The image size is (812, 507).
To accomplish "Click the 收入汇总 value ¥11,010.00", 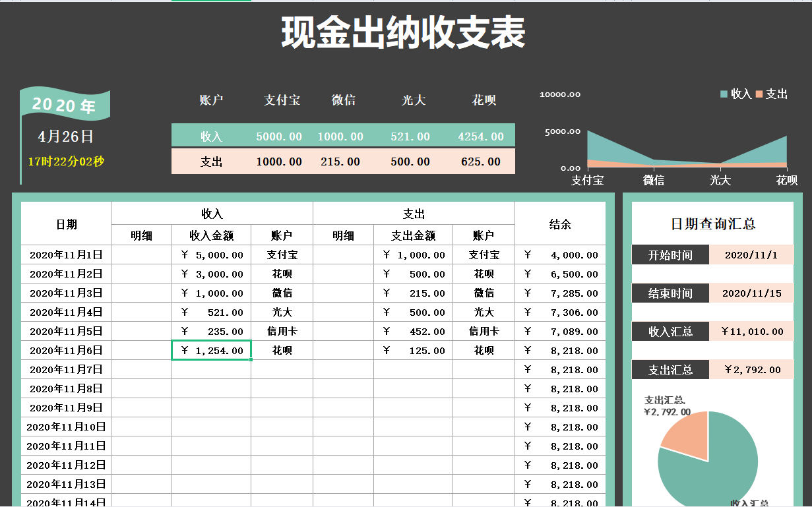I will click(752, 332).
